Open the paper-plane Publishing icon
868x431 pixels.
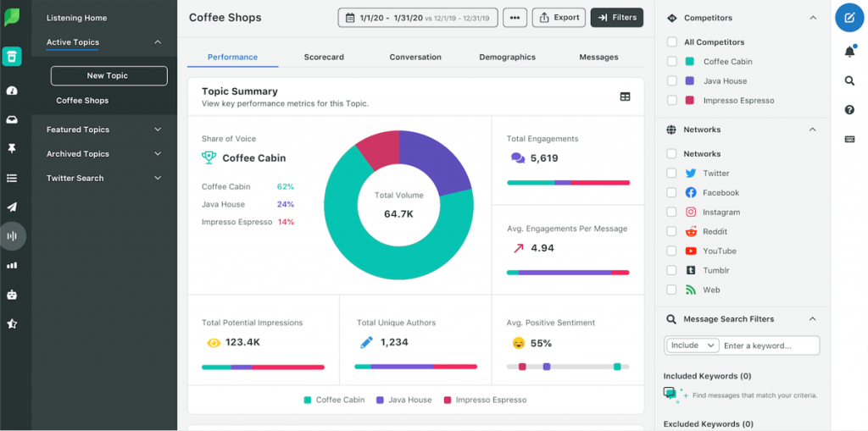point(12,207)
